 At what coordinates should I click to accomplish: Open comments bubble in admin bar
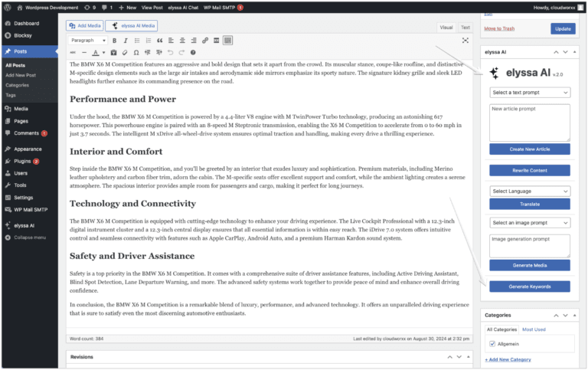pos(107,7)
